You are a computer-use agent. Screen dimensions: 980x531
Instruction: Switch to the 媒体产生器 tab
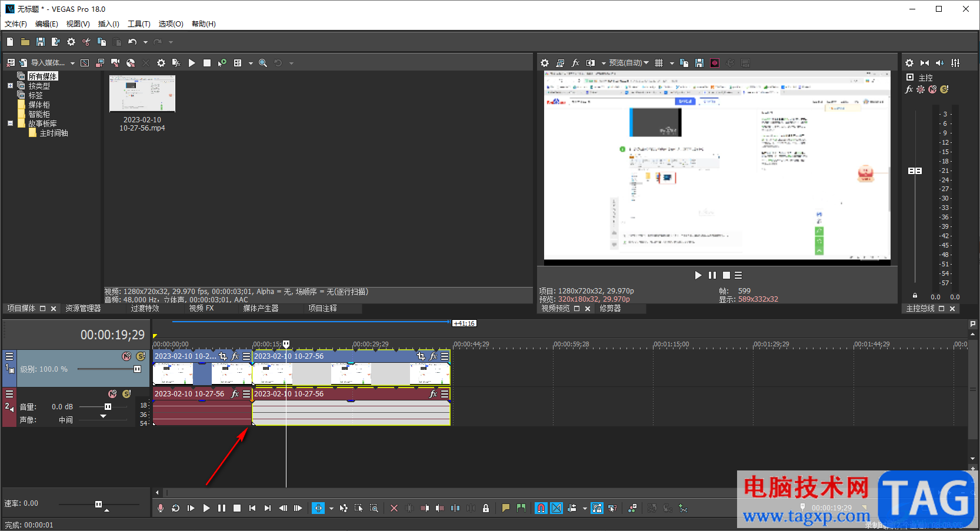(261, 309)
